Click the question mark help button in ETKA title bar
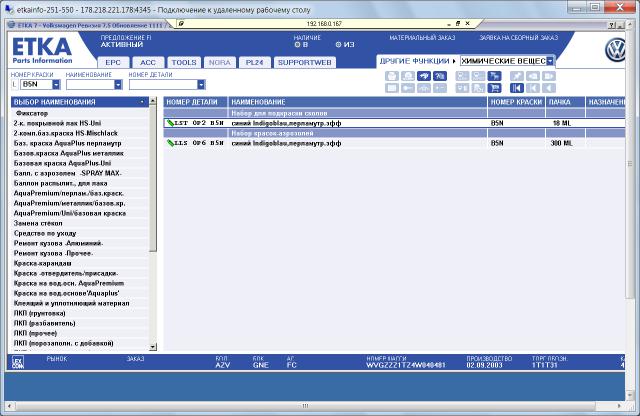640x416 pixels. point(611,25)
